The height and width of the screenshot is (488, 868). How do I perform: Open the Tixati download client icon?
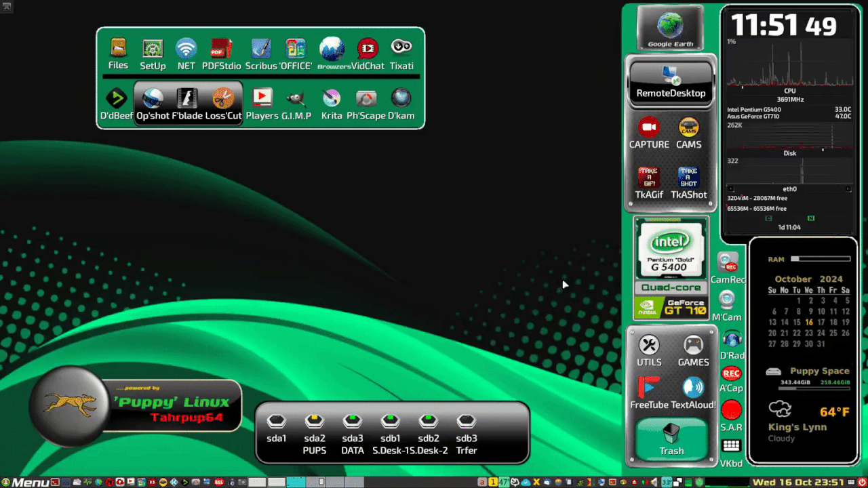click(401, 47)
